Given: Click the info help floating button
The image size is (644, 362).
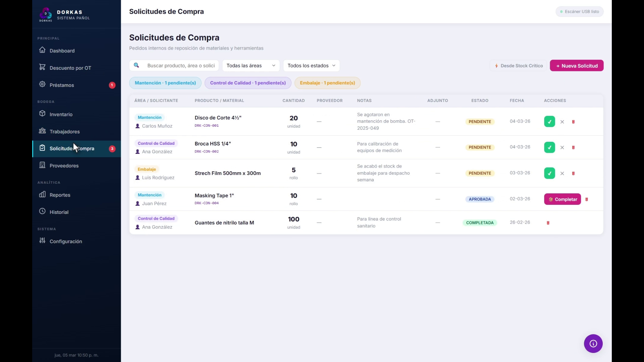Looking at the screenshot, I should click(593, 344).
